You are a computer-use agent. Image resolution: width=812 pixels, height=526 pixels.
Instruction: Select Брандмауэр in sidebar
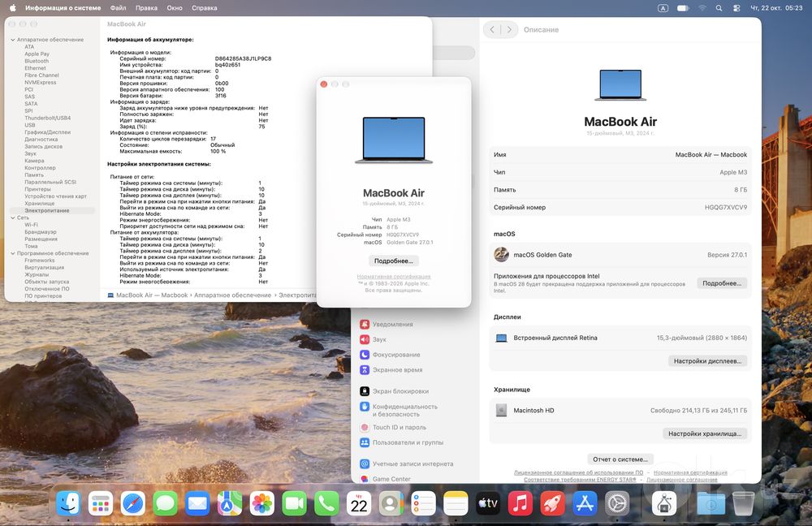pyautogui.click(x=41, y=232)
